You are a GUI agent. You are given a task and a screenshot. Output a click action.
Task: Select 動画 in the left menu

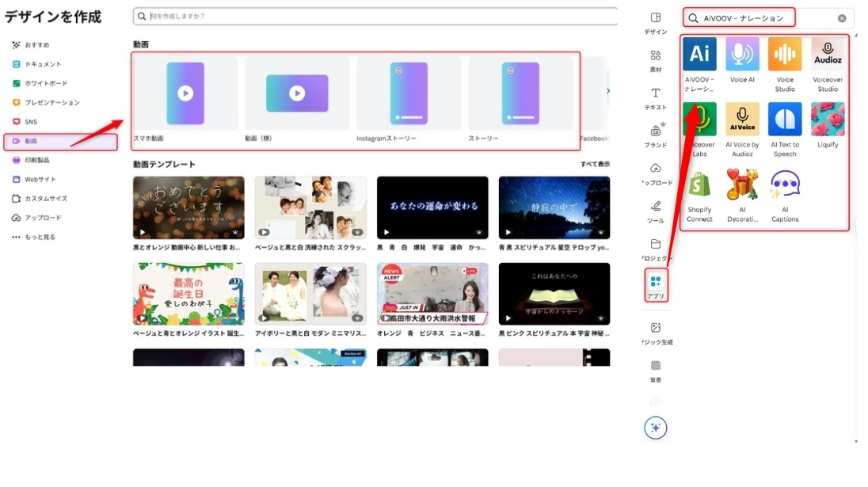tap(60, 141)
